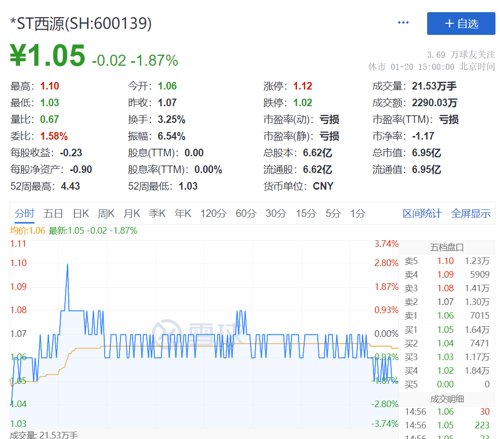This screenshot has width=500, height=439.
Task: Select the 卖4 order row at 1.09
Action: click(x=447, y=275)
